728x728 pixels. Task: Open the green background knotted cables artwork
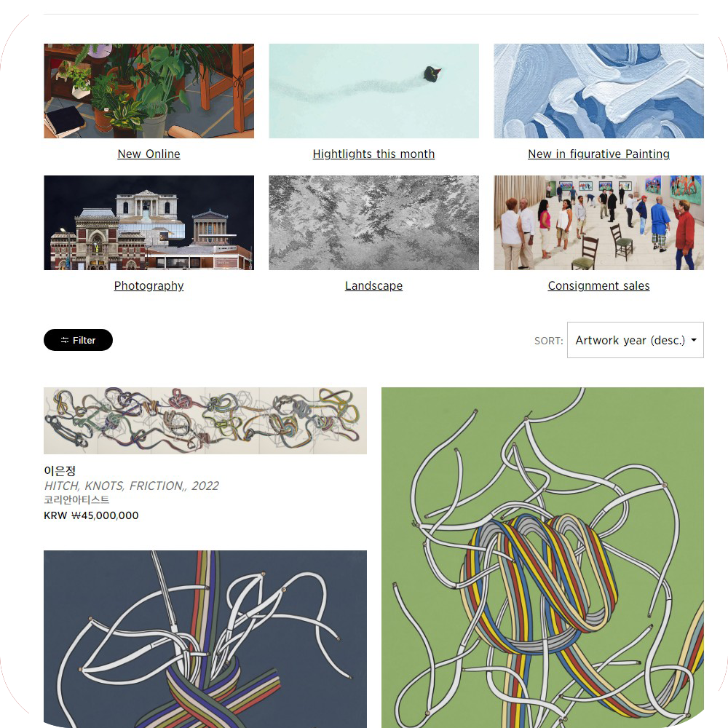click(x=542, y=558)
